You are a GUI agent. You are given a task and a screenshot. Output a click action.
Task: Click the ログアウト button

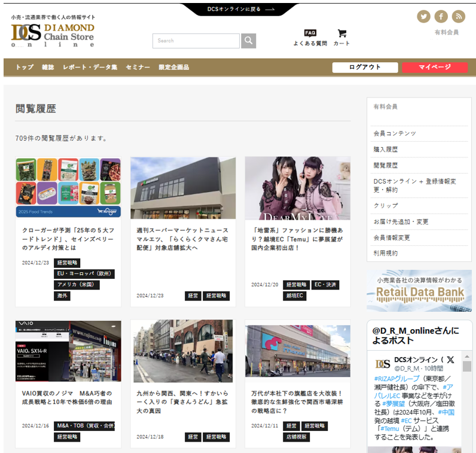pyautogui.click(x=365, y=68)
